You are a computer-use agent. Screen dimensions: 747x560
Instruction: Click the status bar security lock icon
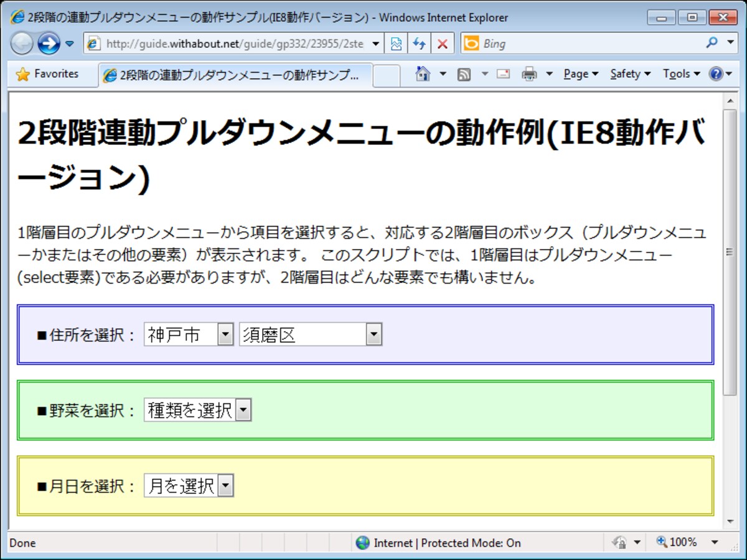pyautogui.click(x=619, y=543)
